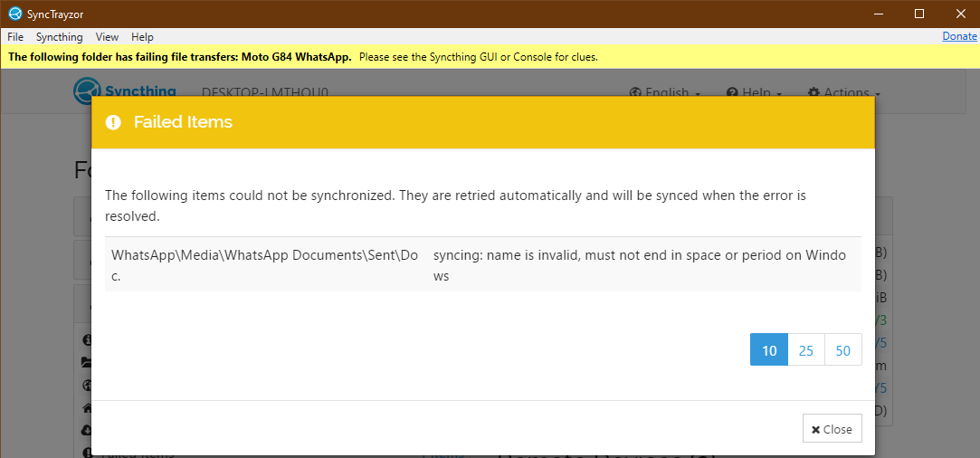The image size is (980, 458).
Task: Click the question mark icon beside Help in the Syncthing navbar
Action: point(732,93)
